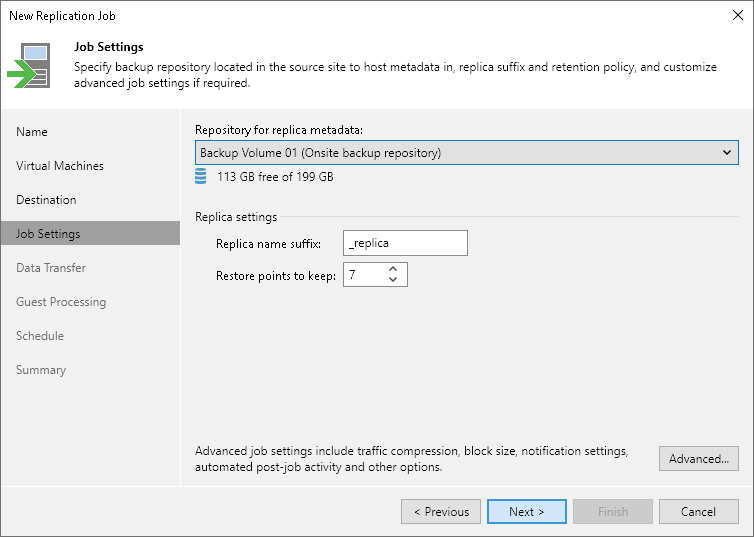754x537 pixels.
Task: Jump to the Data Transfer step
Action: pyautogui.click(x=51, y=268)
